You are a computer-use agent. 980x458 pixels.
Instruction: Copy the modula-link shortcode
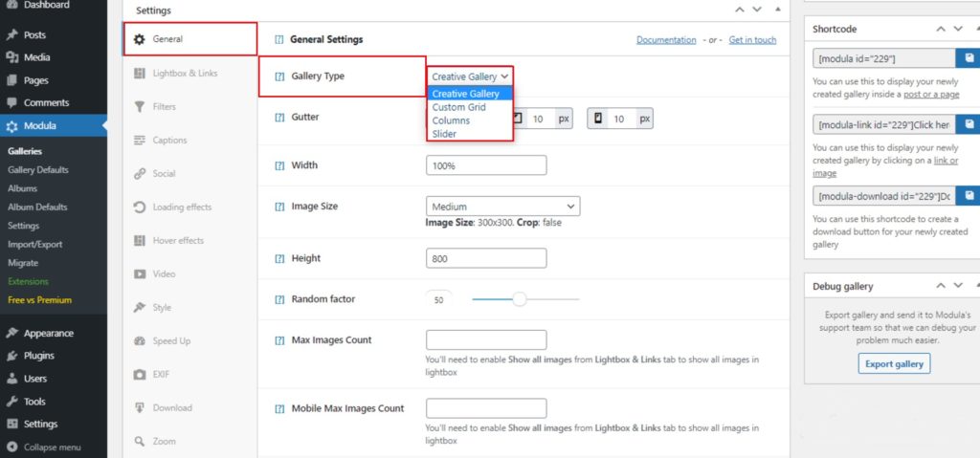point(969,125)
